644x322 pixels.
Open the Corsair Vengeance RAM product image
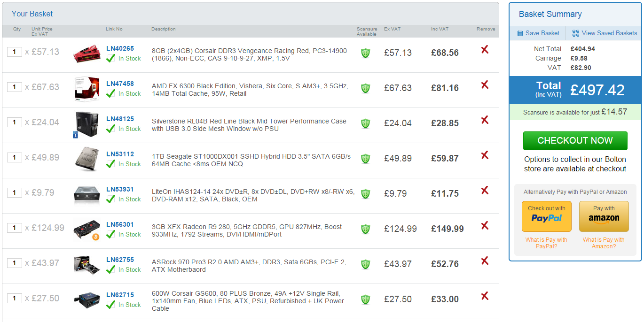(87, 53)
